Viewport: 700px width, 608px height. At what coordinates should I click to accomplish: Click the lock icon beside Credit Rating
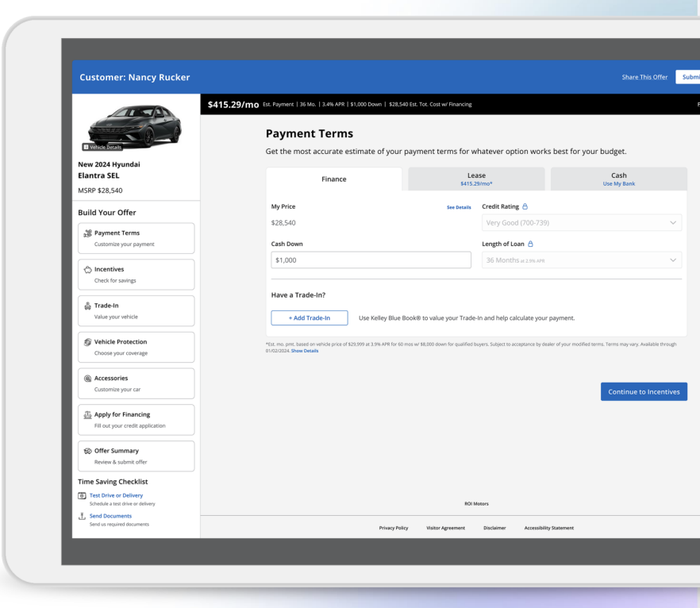click(525, 206)
